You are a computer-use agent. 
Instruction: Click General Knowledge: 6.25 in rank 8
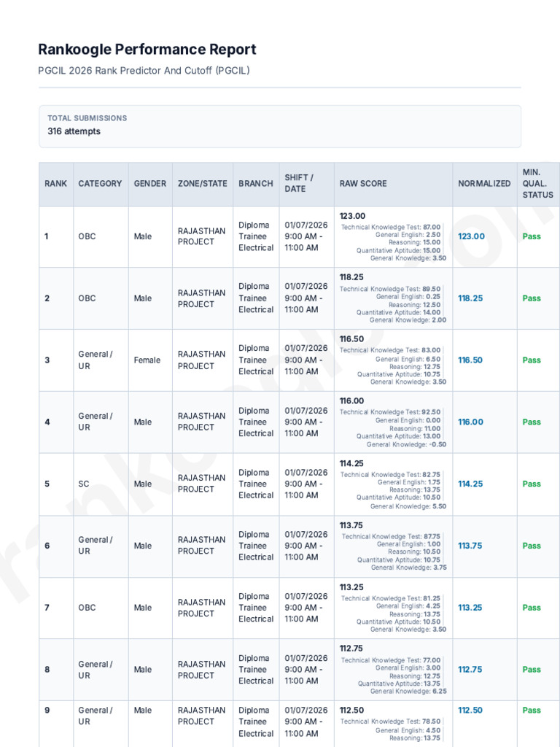(408, 691)
